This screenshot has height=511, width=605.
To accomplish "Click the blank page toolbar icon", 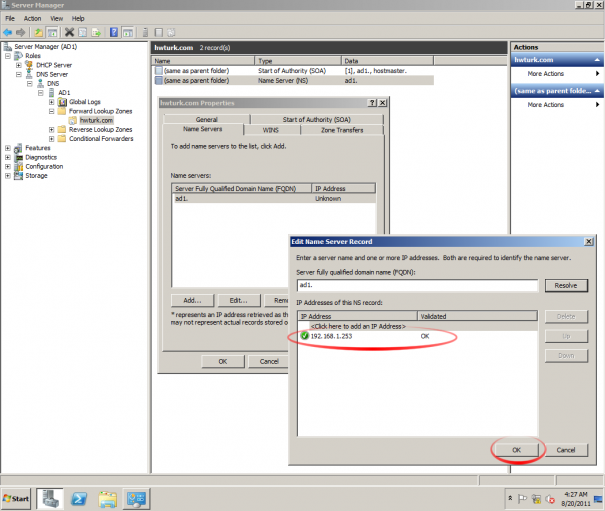I will (158, 32).
